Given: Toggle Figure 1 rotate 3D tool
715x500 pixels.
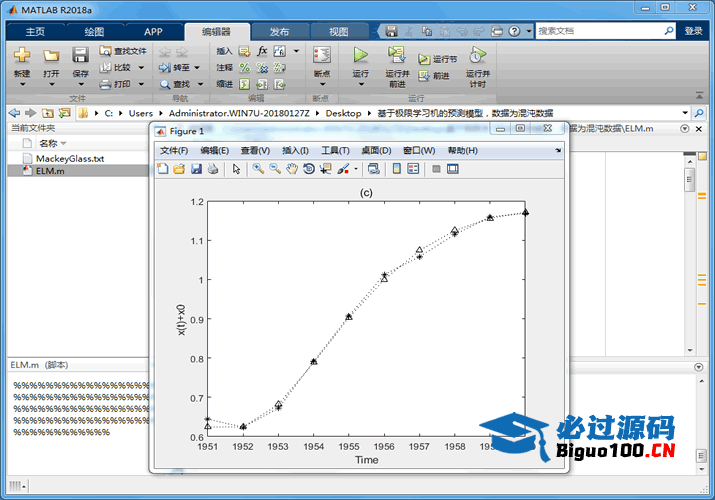Looking at the screenshot, I should tap(309, 169).
